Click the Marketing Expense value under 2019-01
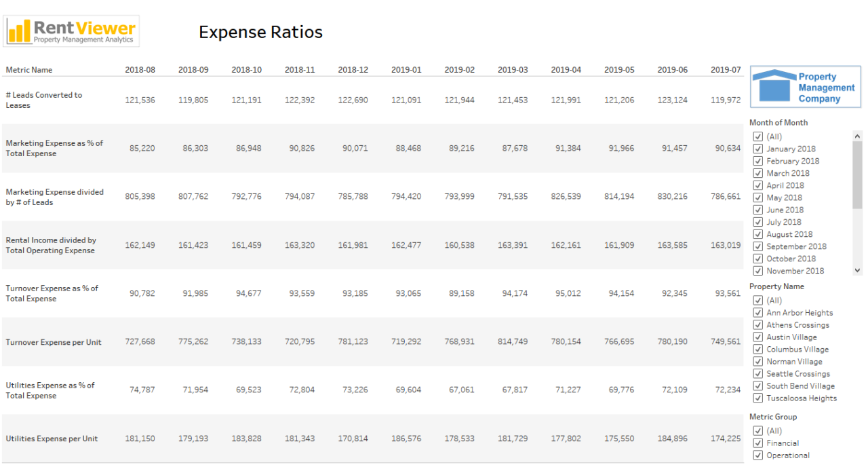 coord(407,148)
